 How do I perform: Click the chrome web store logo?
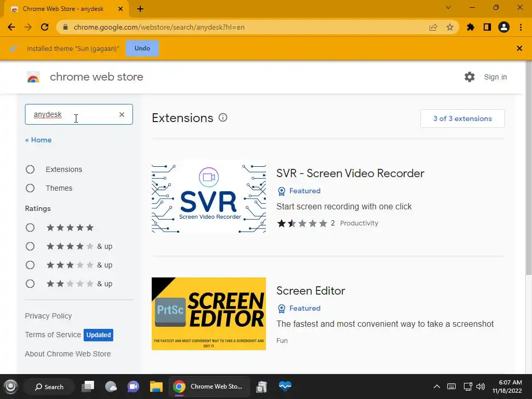coord(33,77)
